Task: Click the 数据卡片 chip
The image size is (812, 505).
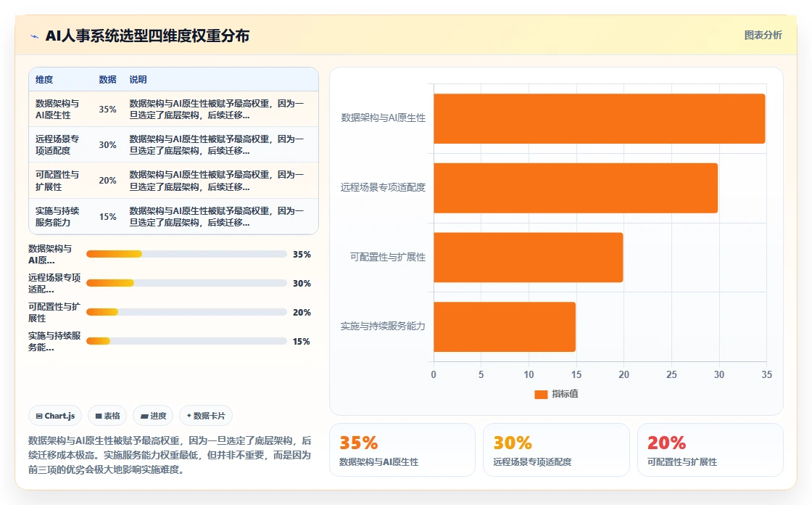Action: pyautogui.click(x=206, y=416)
